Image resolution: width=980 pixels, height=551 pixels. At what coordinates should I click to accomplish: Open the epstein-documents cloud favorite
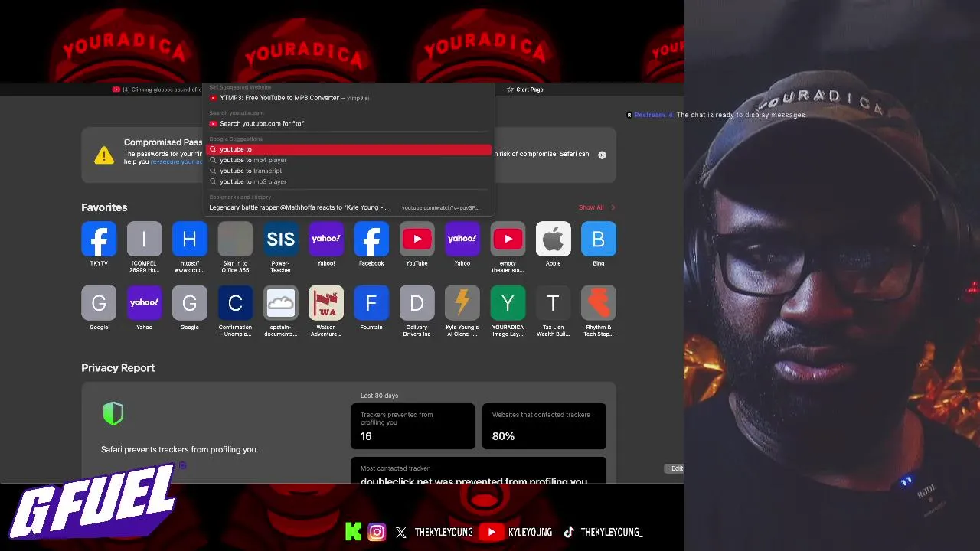(280, 303)
